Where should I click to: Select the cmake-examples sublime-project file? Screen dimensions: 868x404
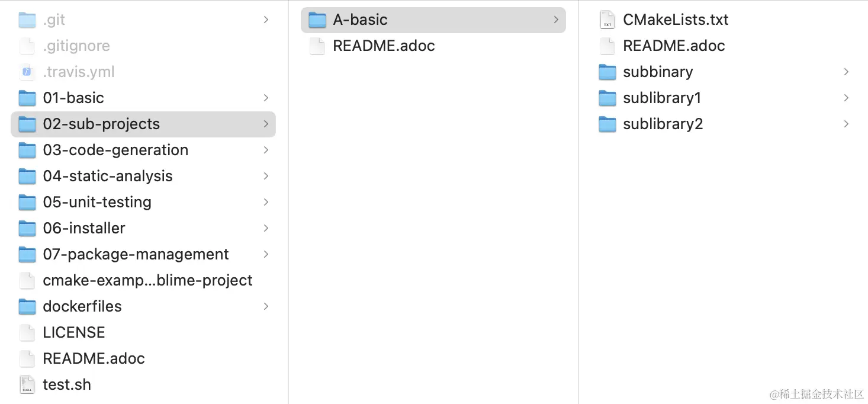143,280
